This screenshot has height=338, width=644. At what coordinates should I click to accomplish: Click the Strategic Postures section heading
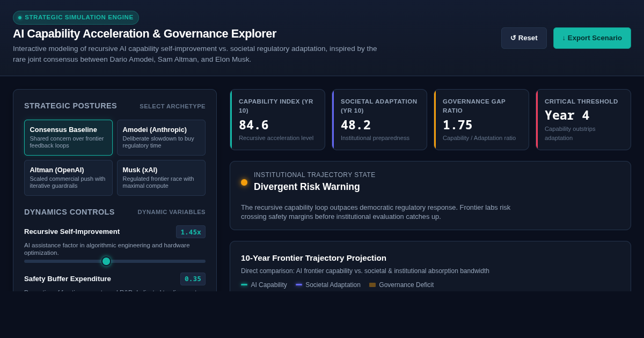tap(70, 106)
